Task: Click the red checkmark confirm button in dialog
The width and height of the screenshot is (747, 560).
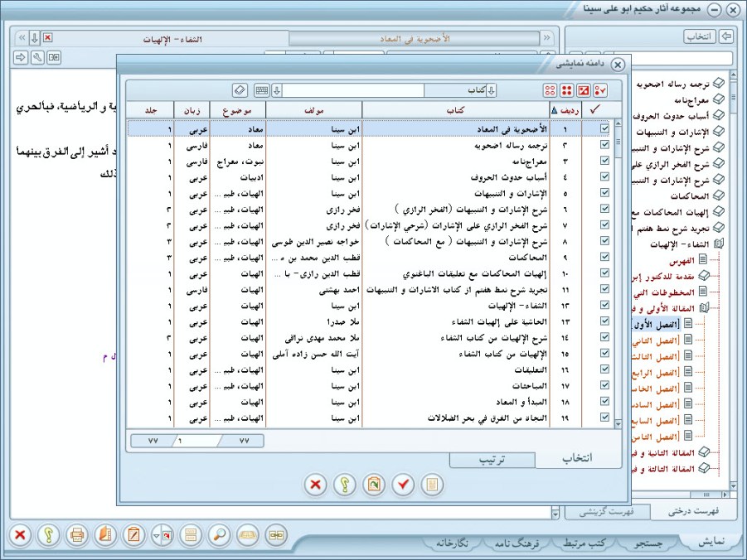Action: (x=402, y=485)
